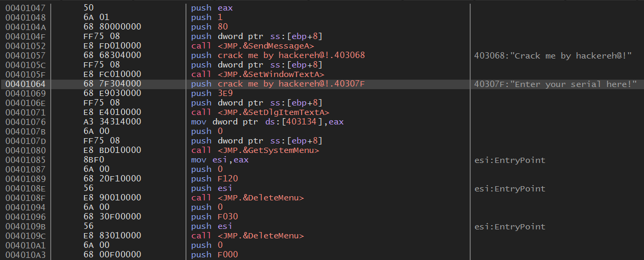The width and height of the screenshot is (644, 260).
Task: Select call to SetWindowTextA instruction
Action: point(257,74)
